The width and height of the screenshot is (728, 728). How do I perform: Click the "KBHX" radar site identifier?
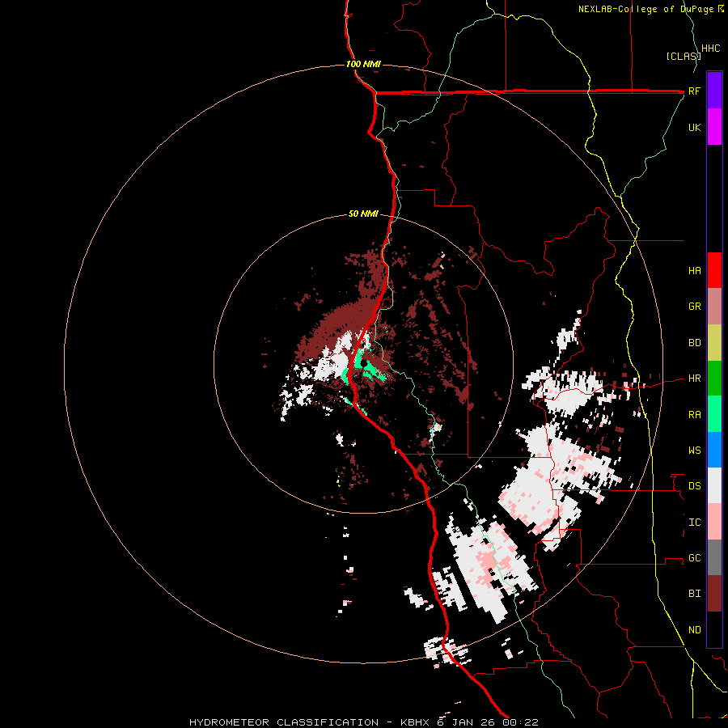coord(415,722)
